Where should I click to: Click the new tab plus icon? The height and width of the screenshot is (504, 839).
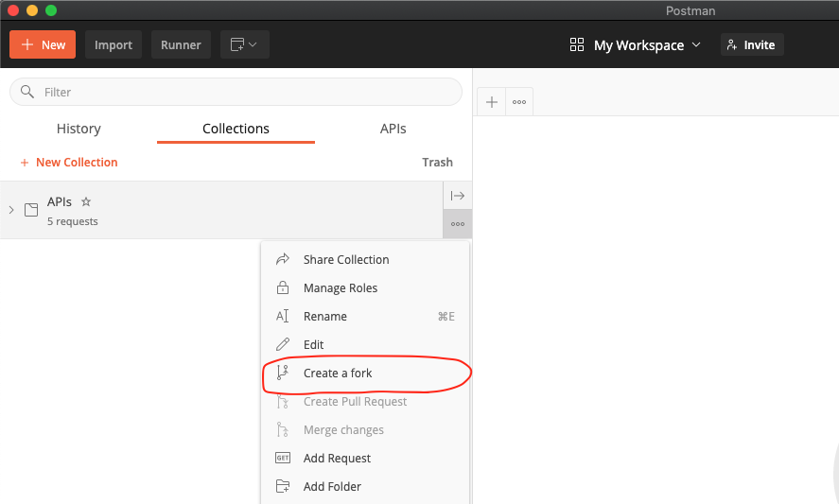pyautogui.click(x=492, y=102)
